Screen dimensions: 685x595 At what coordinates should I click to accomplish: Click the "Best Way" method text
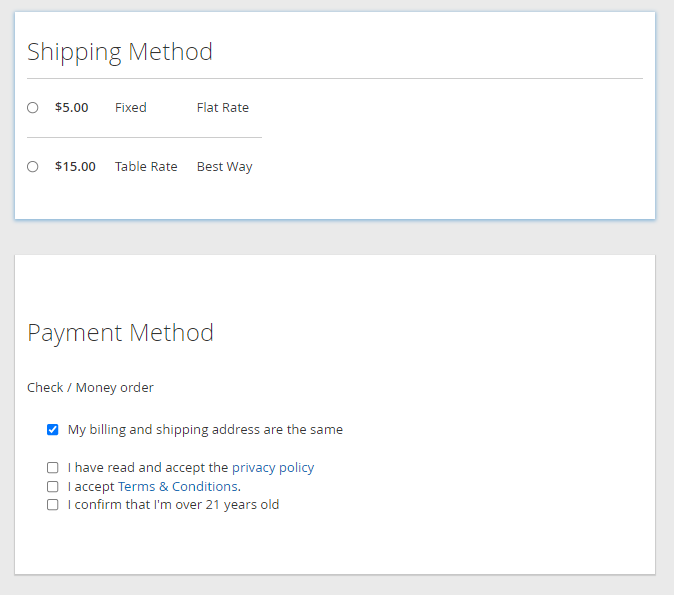click(x=225, y=167)
